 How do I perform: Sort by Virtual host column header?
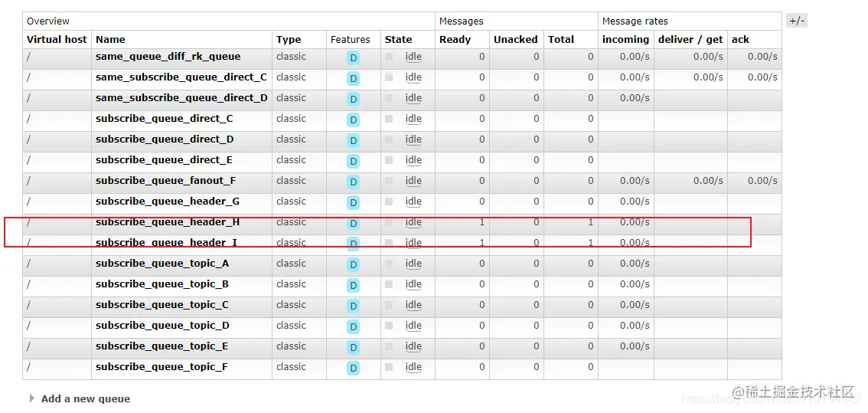coord(57,39)
